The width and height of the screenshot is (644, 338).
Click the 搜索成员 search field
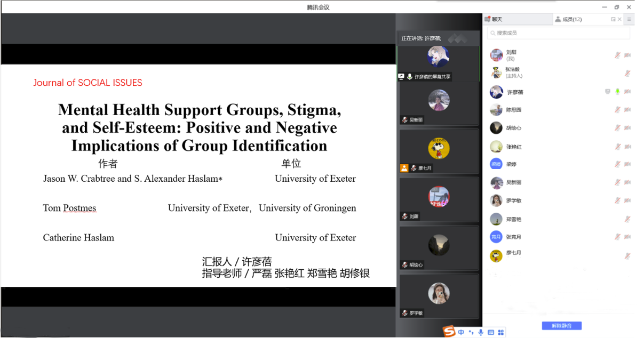(559, 33)
